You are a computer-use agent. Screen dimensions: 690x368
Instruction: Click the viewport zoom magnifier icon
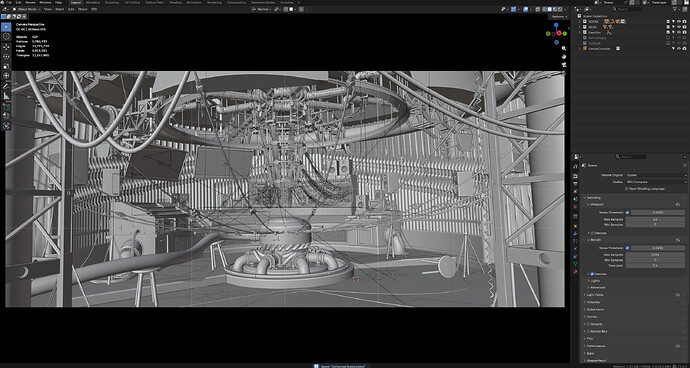pyautogui.click(x=564, y=49)
